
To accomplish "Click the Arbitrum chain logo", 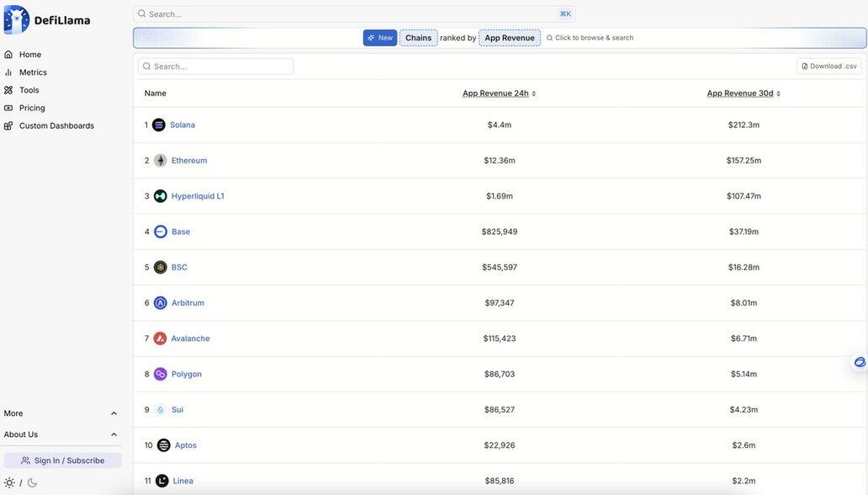I will click(x=160, y=303).
